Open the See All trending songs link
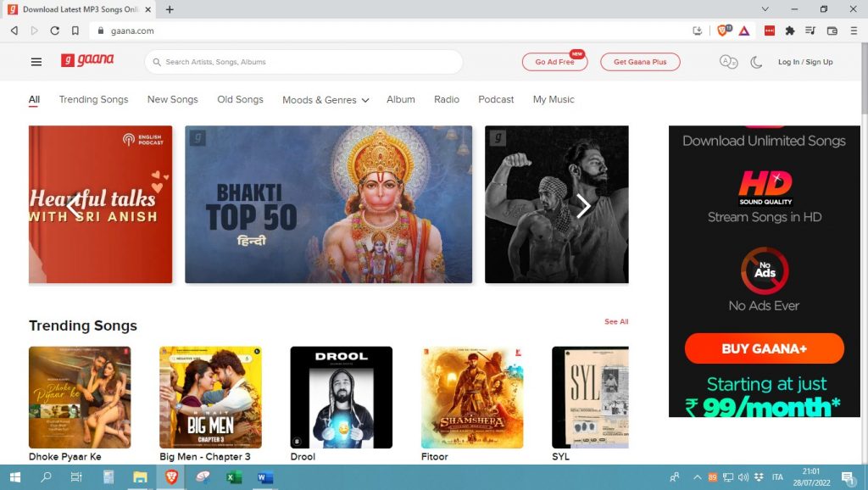This screenshot has height=490, width=868. pyautogui.click(x=616, y=321)
